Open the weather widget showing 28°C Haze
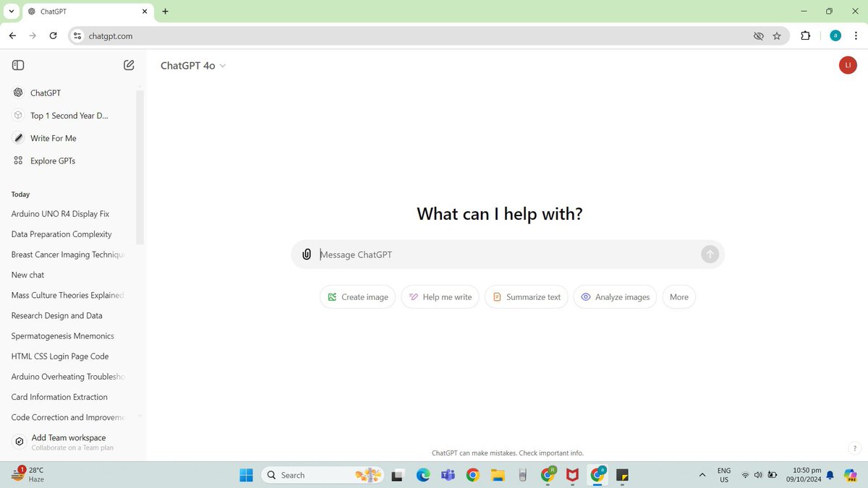Screen dimensions: 868x488 pyautogui.click(x=29, y=474)
